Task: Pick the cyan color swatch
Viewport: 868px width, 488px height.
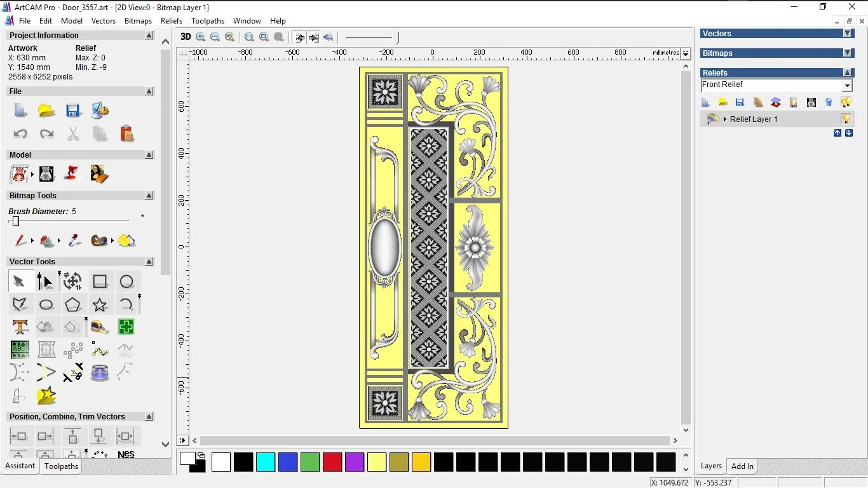Action: [x=266, y=462]
